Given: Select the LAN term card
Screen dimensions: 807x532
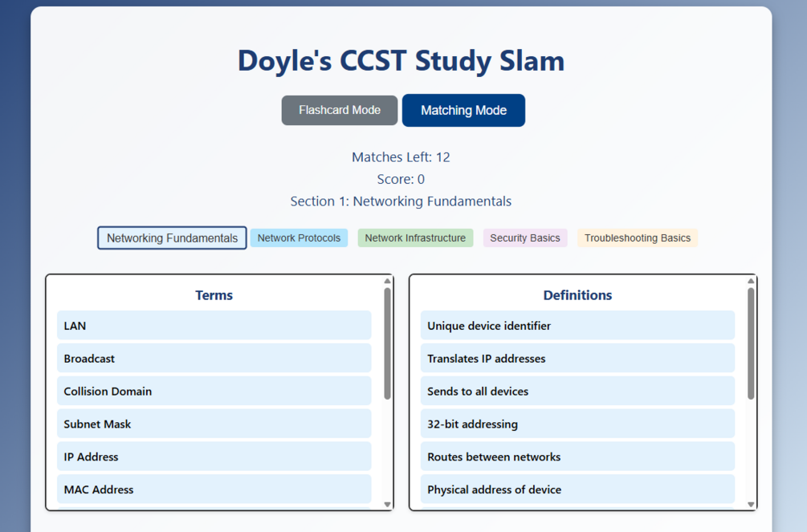Looking at the screenshot, I should 214,325.
